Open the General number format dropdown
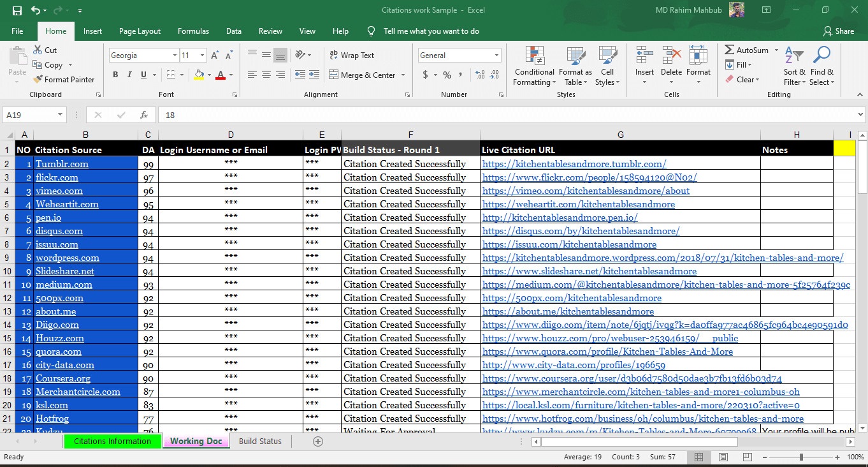The image size is (868, 467). (x=497, y=55)
